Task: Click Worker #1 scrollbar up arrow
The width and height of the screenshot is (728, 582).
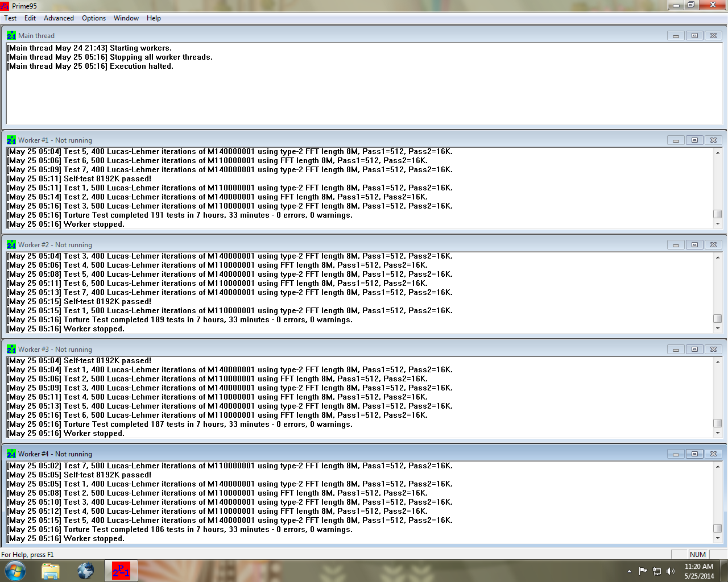Action: click(x=718, y=152)
